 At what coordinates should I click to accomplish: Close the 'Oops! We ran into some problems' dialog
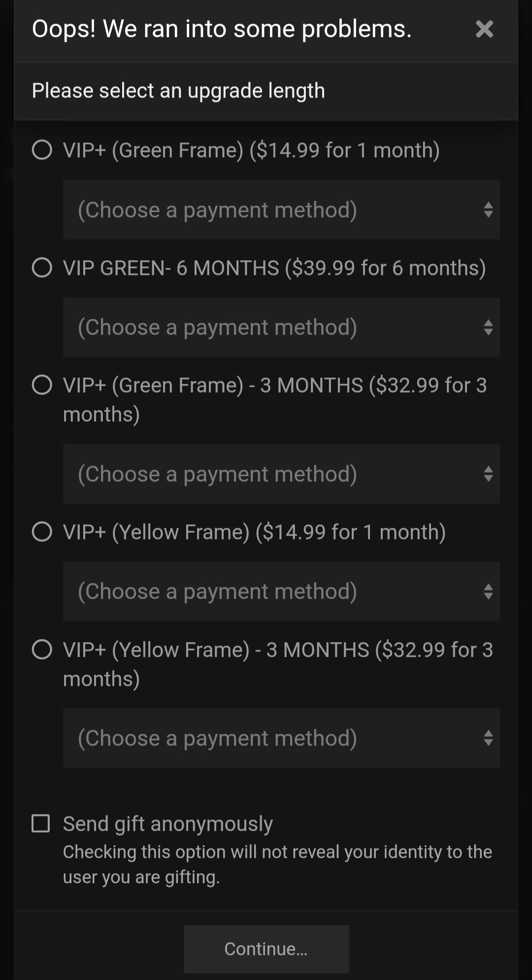[484, 29]
